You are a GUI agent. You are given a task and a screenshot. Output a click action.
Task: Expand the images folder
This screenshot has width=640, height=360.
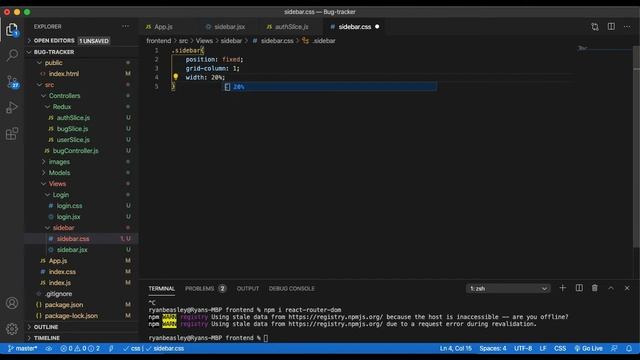(x=59, y=162)
